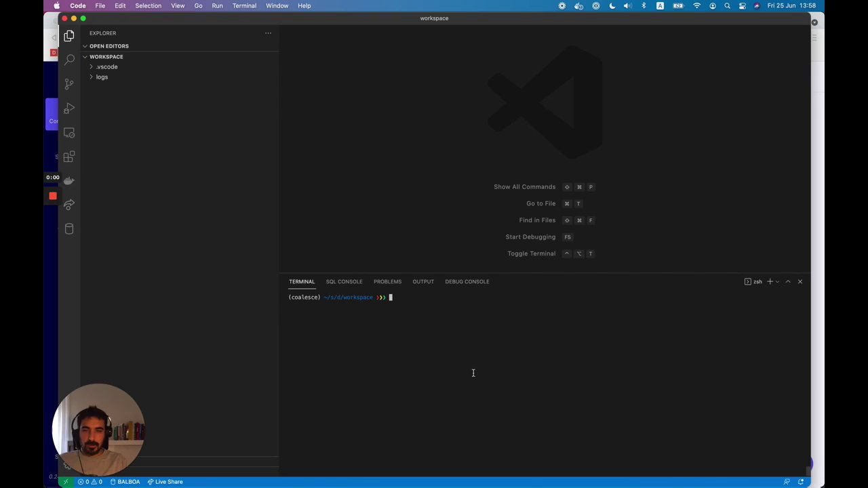
Task: Open the Bluetooth menu bar icon
Action: 644,6
